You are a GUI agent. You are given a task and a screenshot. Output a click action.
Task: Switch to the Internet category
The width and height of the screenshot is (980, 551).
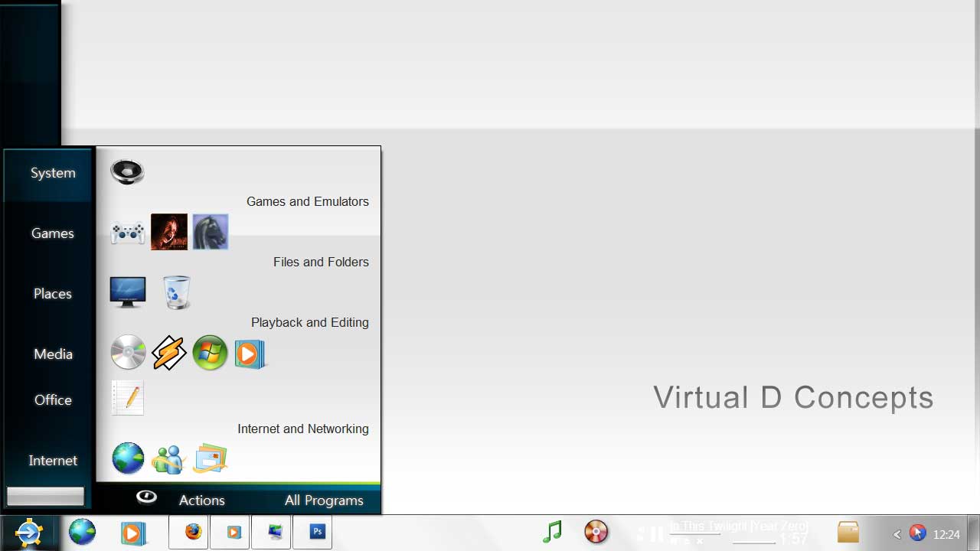(52, 461)
